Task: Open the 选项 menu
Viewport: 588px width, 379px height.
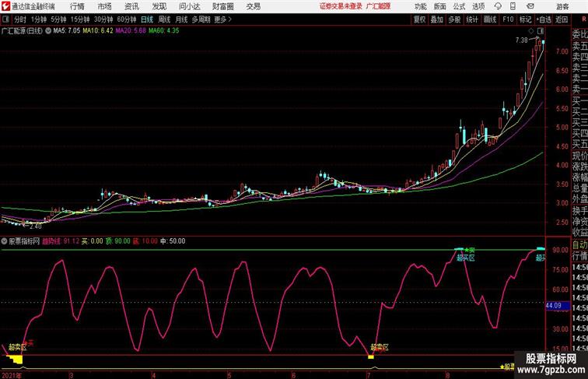Action: coord(478,6)
